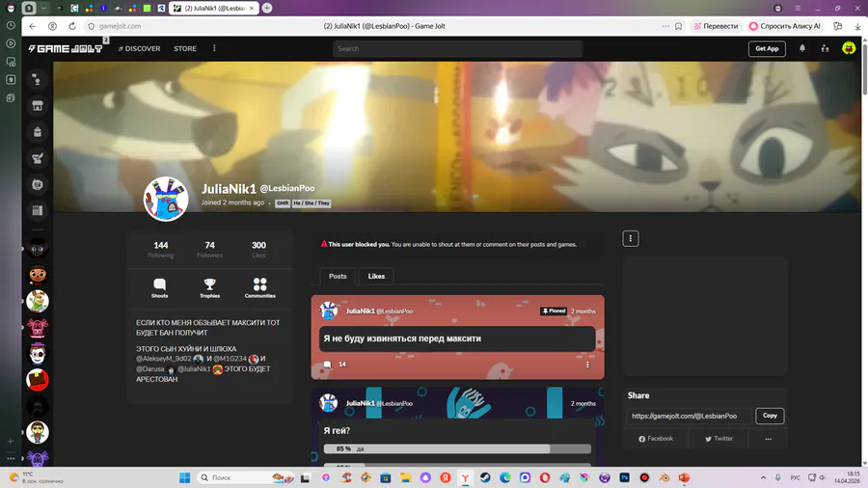The width and height of the screenshot is (868, 488).
Task: Open the Game Jolt home logo
Action: (x=66, y=48)
